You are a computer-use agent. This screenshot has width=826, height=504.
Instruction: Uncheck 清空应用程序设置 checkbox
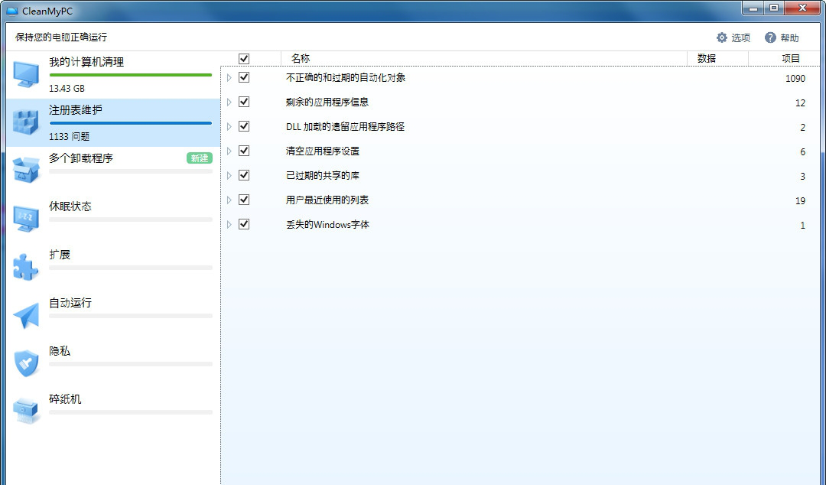244,151
